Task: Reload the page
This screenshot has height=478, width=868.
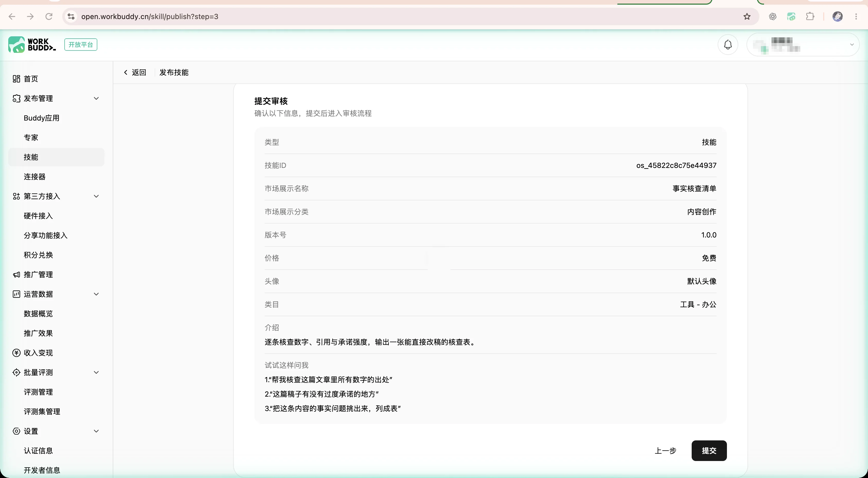Action: pos(49,16)
